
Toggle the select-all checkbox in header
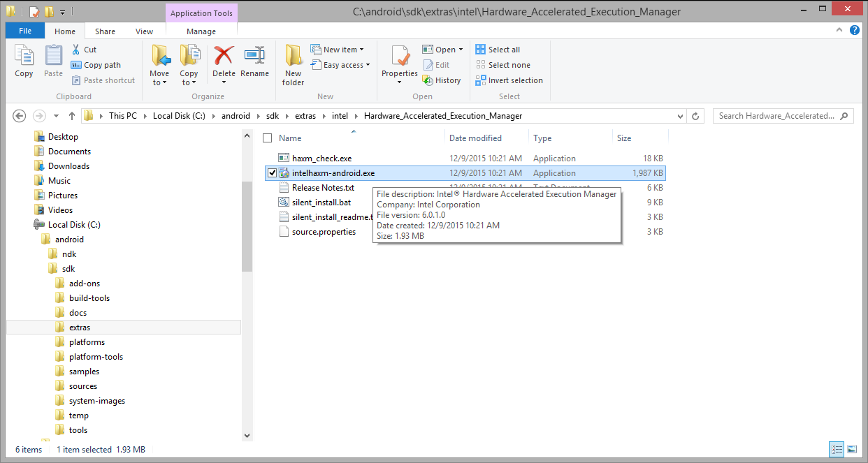(267, 138)
